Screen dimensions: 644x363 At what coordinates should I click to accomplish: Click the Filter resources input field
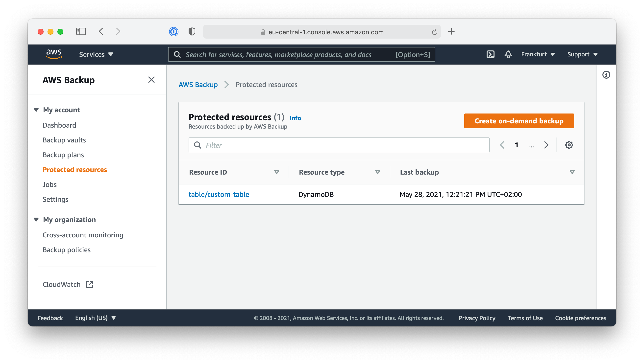pyautogui.click(x=339, y=145)
